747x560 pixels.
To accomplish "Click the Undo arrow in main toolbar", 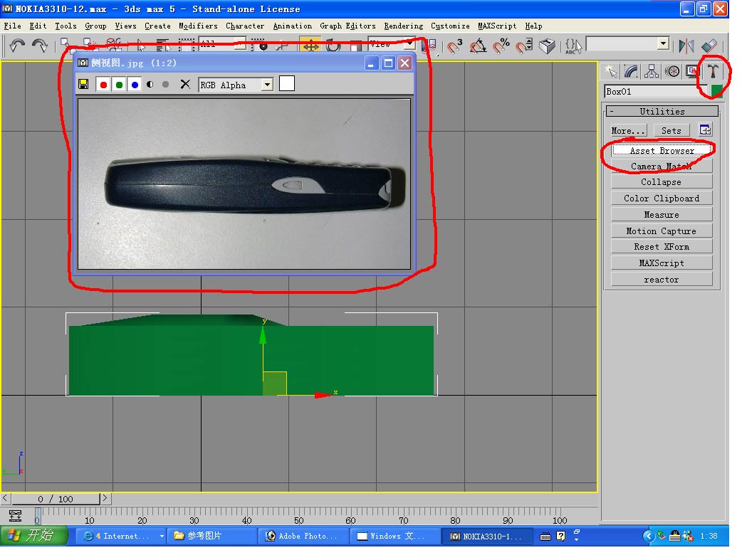I will [17, 46].
